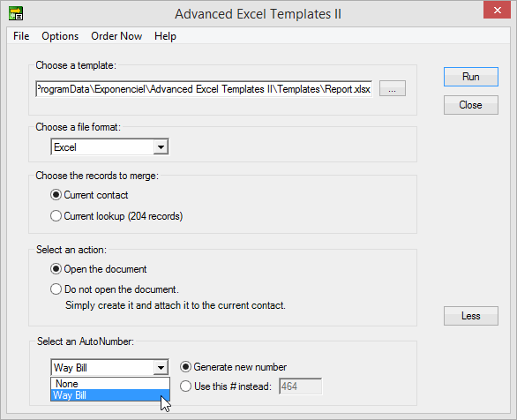Open the File menu

pyautogui.click(x=21, y=36)
